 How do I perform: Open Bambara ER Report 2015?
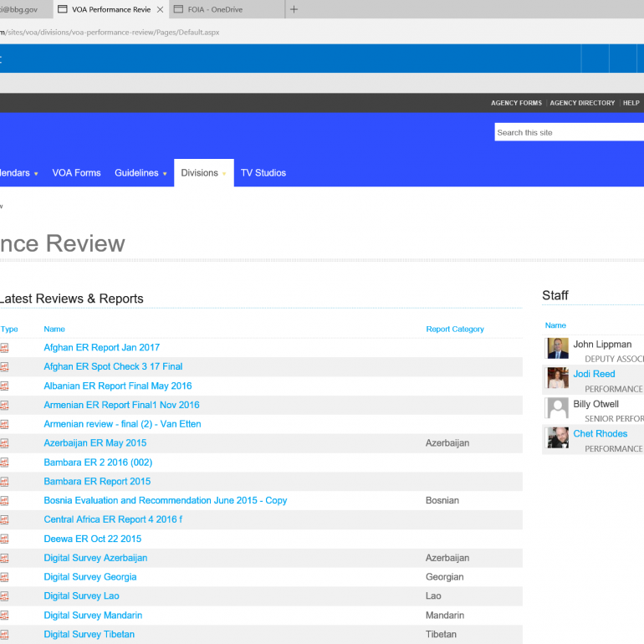pos(97,481)
